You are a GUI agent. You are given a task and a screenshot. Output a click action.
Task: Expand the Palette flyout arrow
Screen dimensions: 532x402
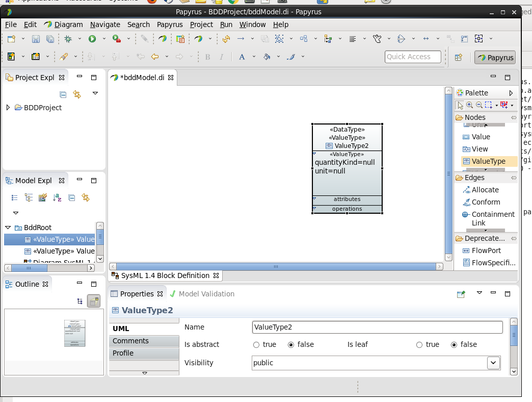(511, 93)
